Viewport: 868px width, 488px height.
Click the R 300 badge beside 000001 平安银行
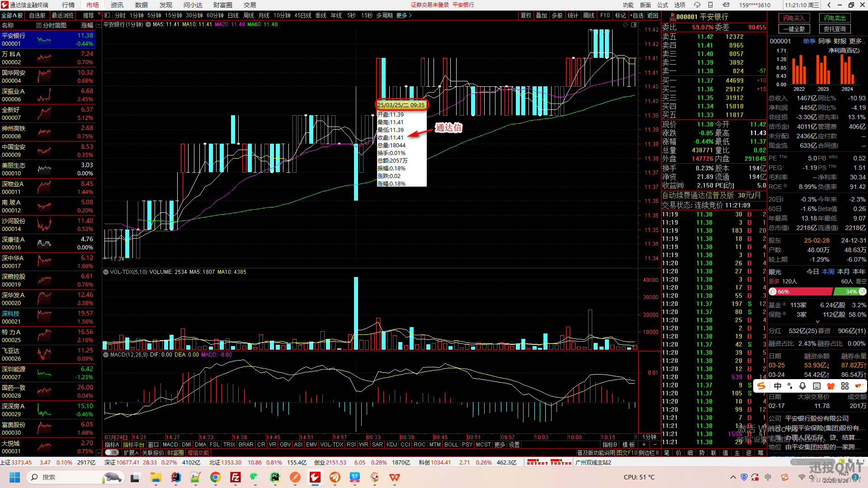click(x=672, y=17)
